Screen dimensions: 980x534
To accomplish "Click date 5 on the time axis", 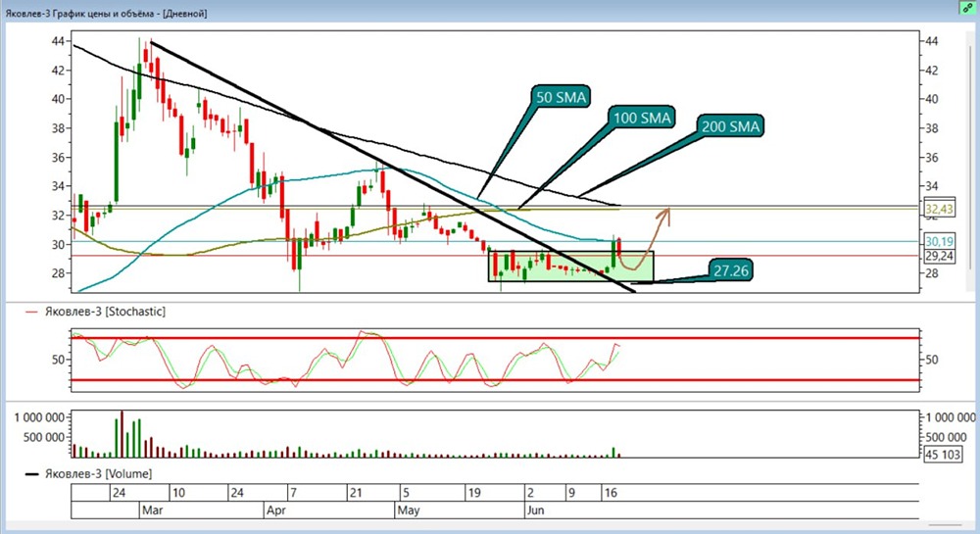I will pyautogui.click(x=406, y=493).
